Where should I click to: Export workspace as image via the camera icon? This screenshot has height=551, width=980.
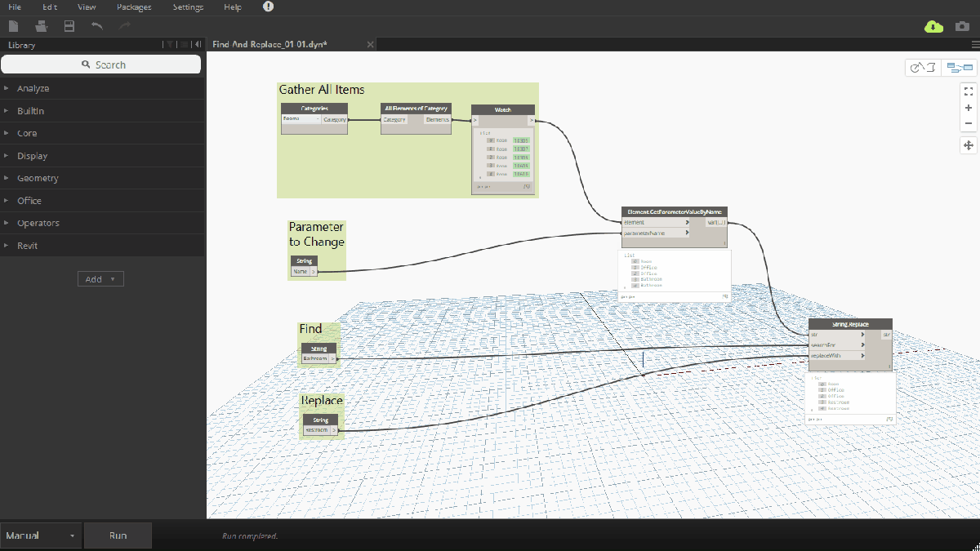pos(964,27)
